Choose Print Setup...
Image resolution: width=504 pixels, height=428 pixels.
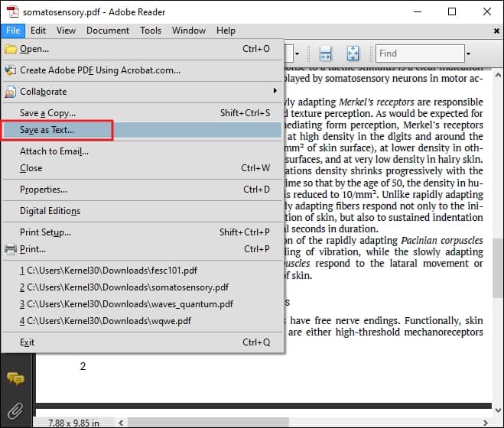point(142,232)
